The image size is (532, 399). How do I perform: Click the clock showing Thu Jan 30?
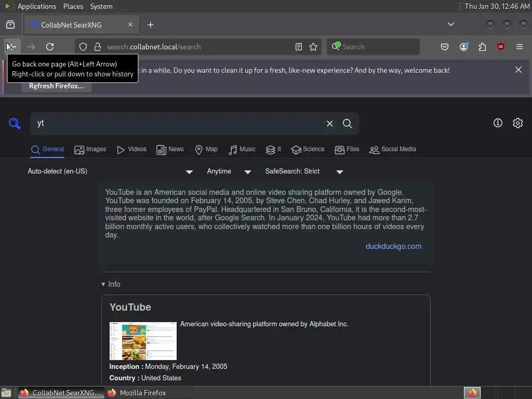(x=497, y=6)
